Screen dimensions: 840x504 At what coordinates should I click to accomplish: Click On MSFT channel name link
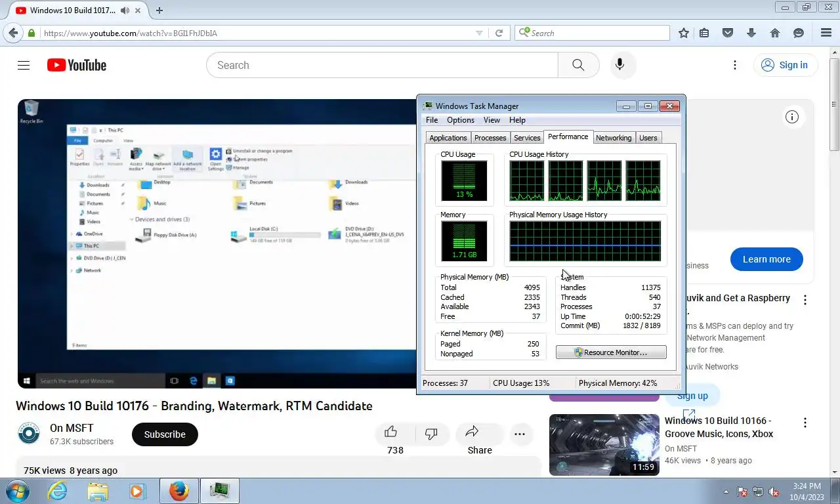(x=72, y=429)
